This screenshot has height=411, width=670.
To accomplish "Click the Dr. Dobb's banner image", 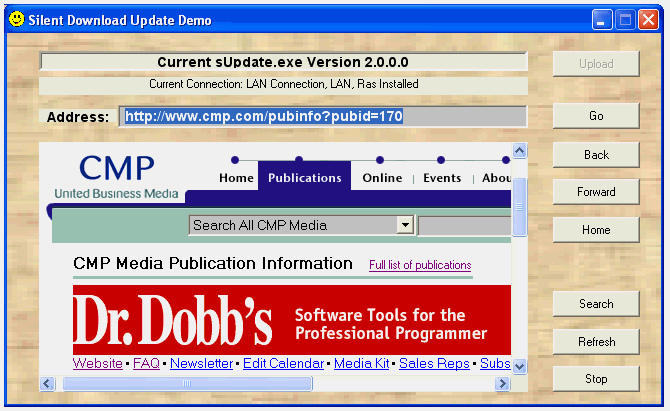I will (291, 319).
